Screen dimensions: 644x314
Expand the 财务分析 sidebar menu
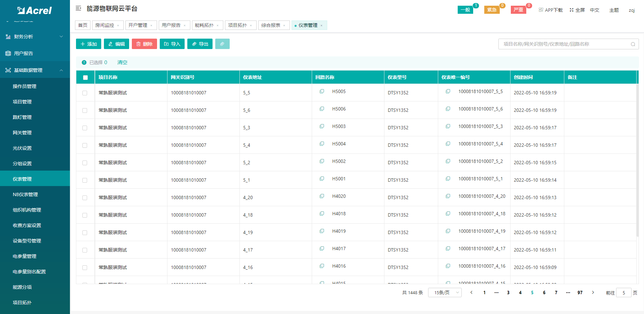(x=35, y=37)
